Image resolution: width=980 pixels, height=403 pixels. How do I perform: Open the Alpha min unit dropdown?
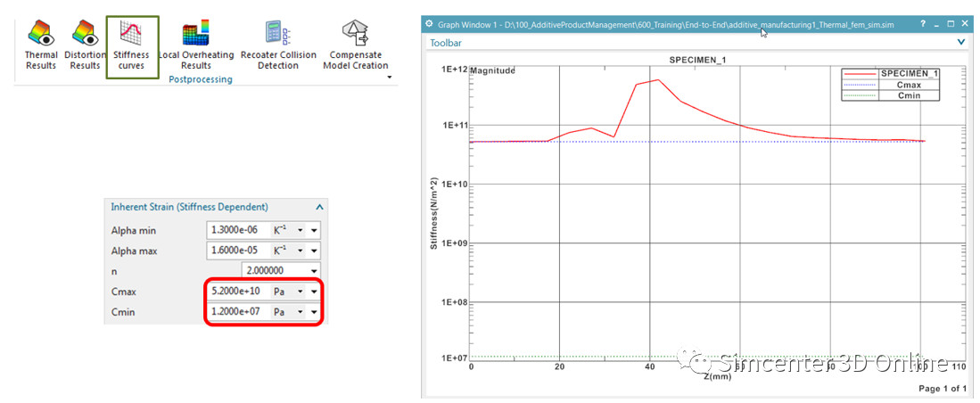pyautogui.click(x=300, y=230)
